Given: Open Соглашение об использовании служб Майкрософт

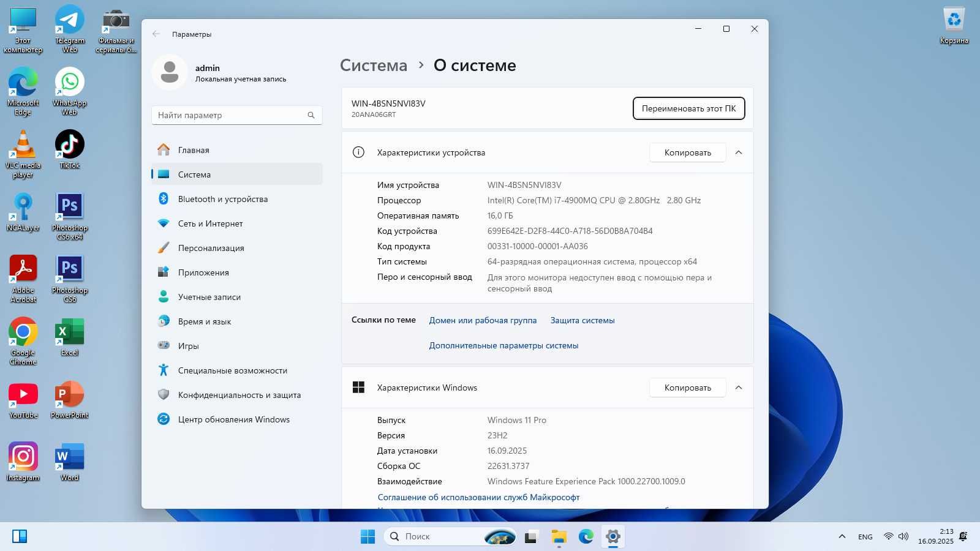Looking at the screenshot, I should point(478,497).
